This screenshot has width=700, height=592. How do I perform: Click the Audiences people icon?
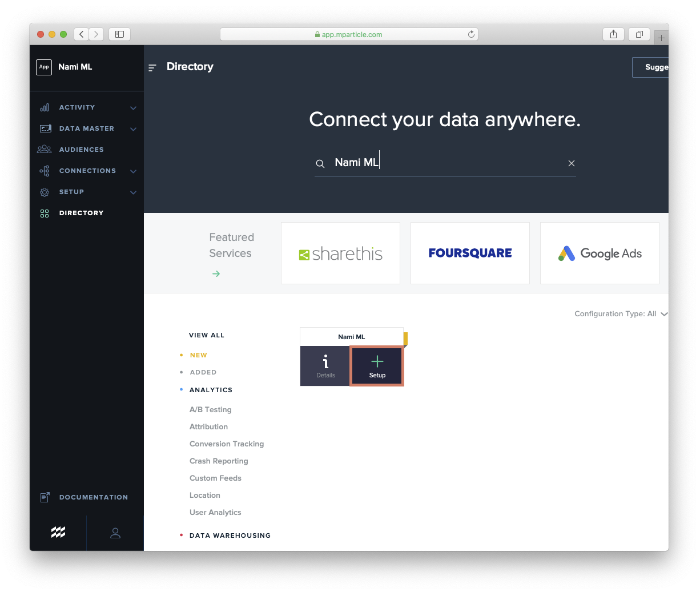[45, 150]
